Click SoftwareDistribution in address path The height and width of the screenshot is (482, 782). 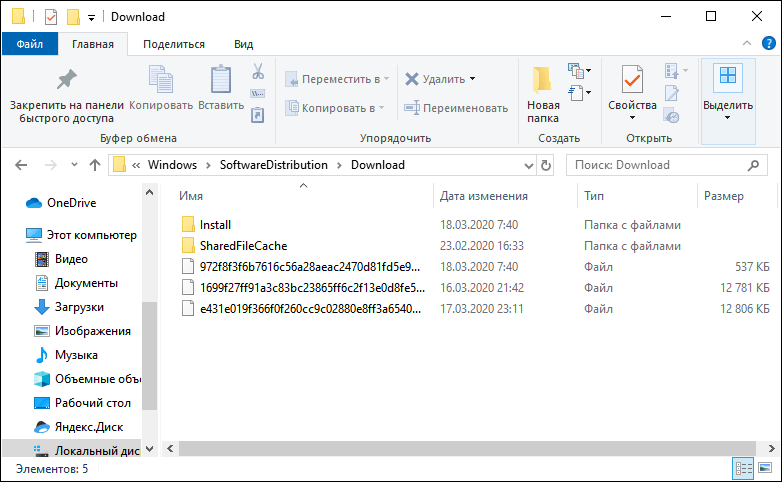click(x=274, y=165)
